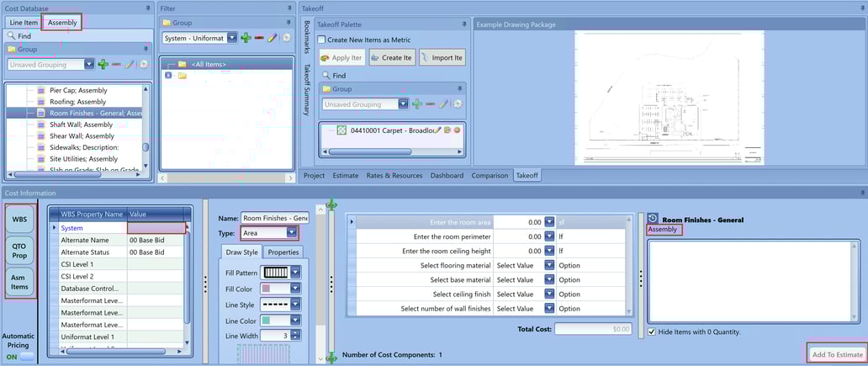Click green plus icon in Filter panel
The width and height of the screenshot is (868, 366).
[246, 38]
